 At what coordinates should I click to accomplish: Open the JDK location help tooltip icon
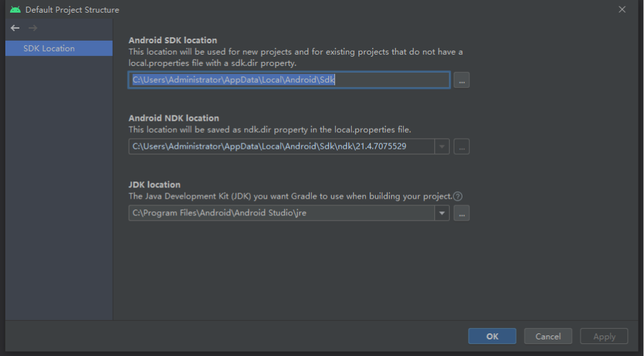click(458, 197)
